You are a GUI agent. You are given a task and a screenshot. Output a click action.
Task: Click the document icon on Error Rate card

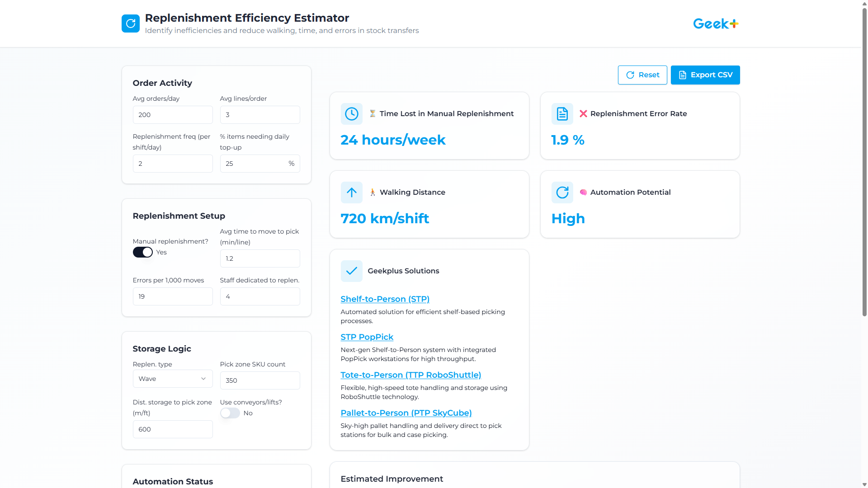tap(562, 114)
